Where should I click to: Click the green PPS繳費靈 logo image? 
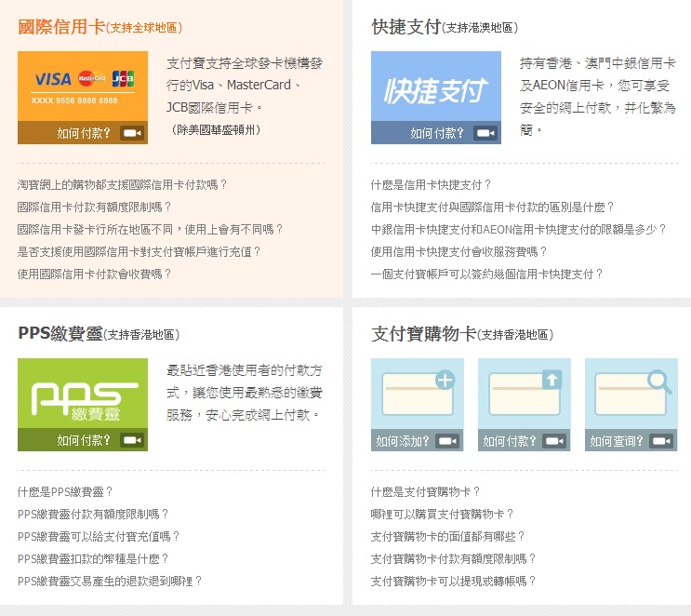click(x=82, y=393)
